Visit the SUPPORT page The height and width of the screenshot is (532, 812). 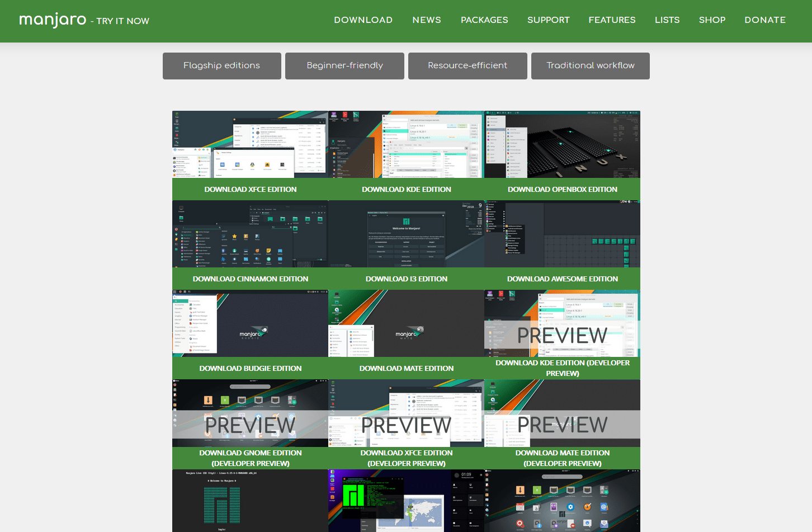pyautogui.click(x=548, y=20)
